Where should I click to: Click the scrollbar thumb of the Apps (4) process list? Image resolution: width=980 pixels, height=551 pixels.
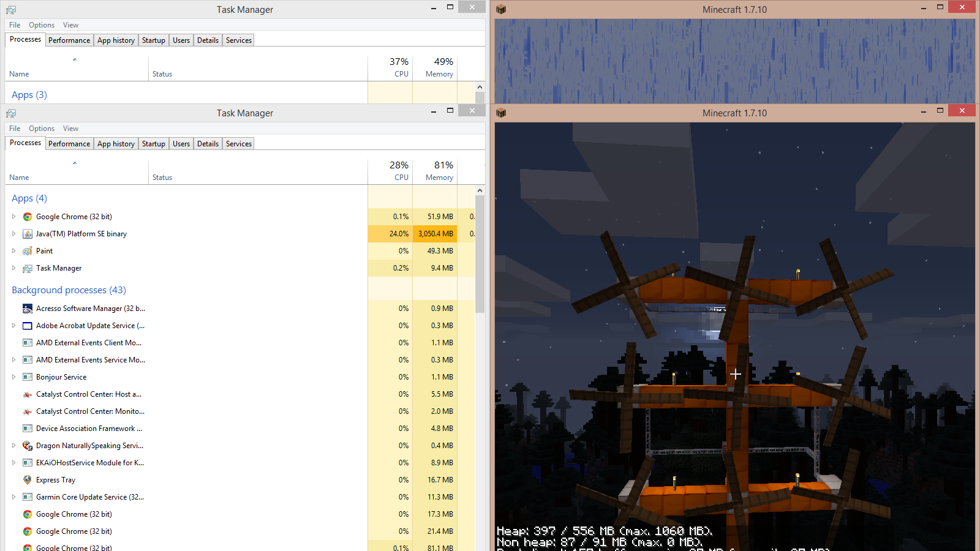(480, 254)
